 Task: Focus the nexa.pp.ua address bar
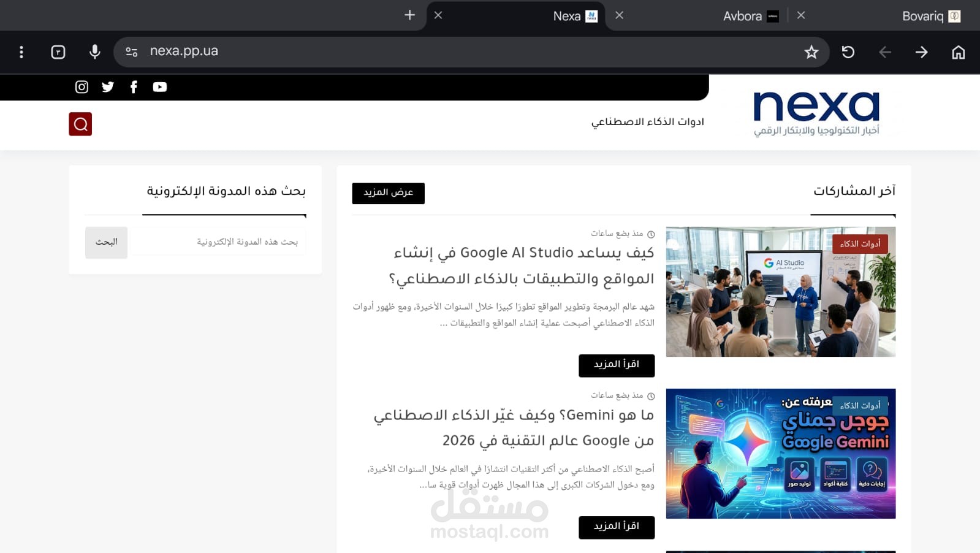pyautogui.click(x=471, y=51)
